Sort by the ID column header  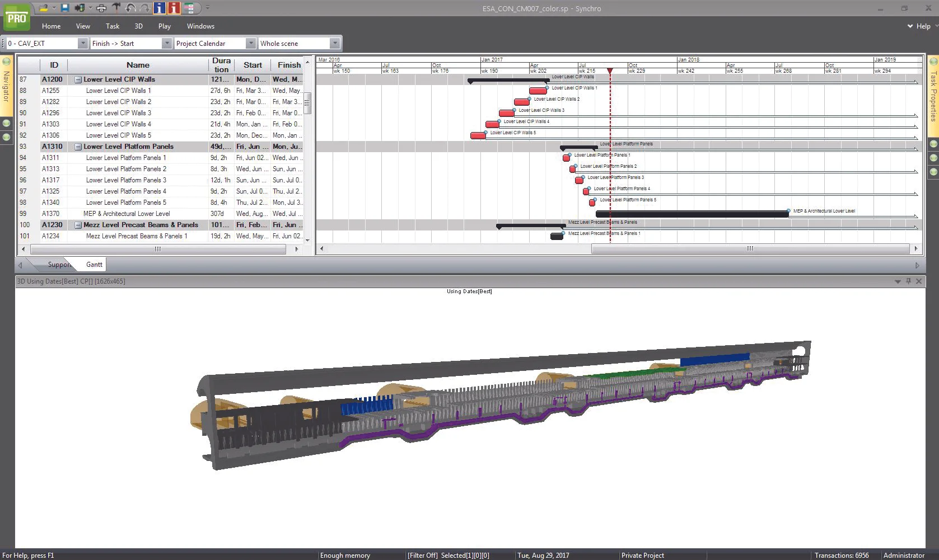54,65
